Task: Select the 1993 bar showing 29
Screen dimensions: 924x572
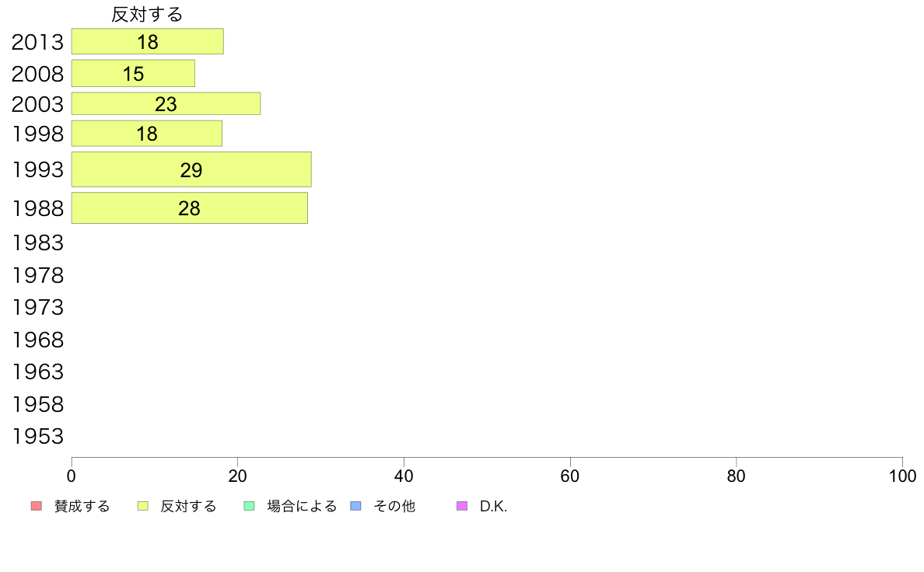Action: [x=191, y=169]
